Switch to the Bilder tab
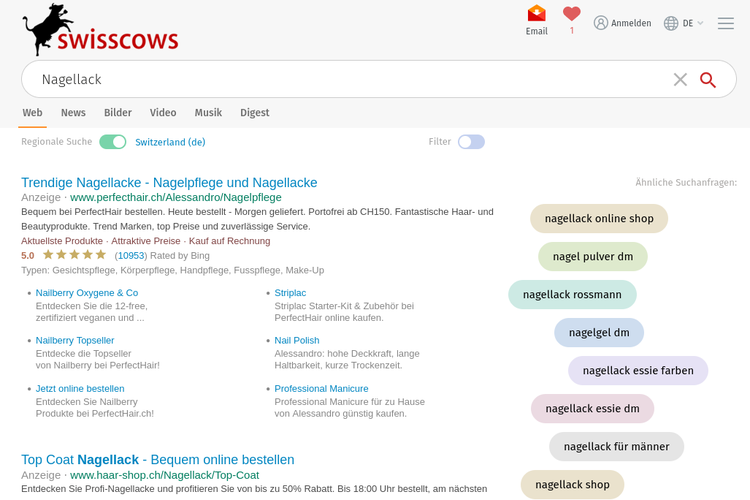This screenshot has height=500, width=750. [x=118, y=112]
